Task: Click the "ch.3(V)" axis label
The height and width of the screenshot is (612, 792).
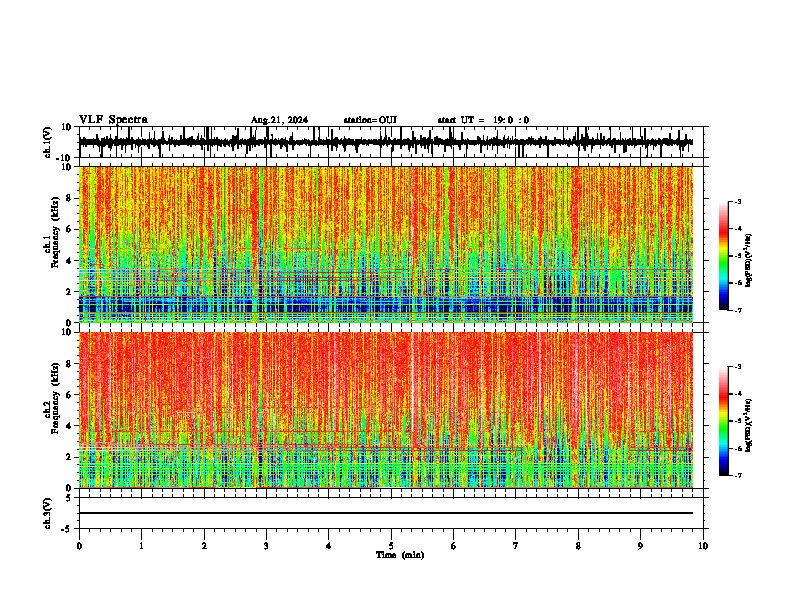Action: point(48,513)
